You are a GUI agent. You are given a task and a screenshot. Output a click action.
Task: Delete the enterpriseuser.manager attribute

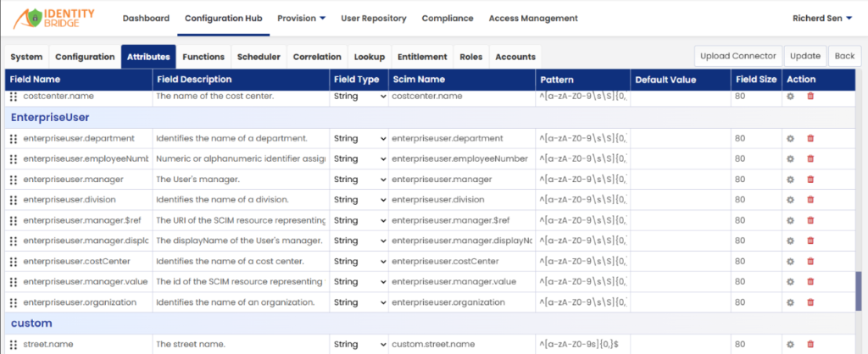[810, 180]
